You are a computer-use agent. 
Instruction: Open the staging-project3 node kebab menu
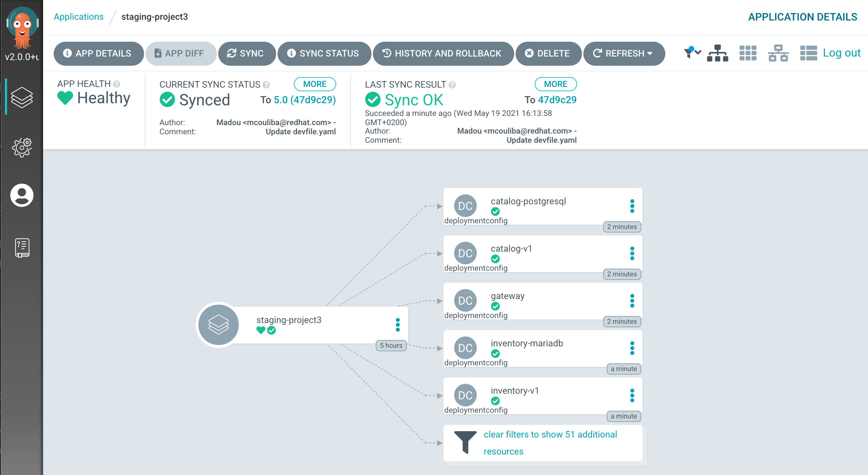tap(398, 325)
